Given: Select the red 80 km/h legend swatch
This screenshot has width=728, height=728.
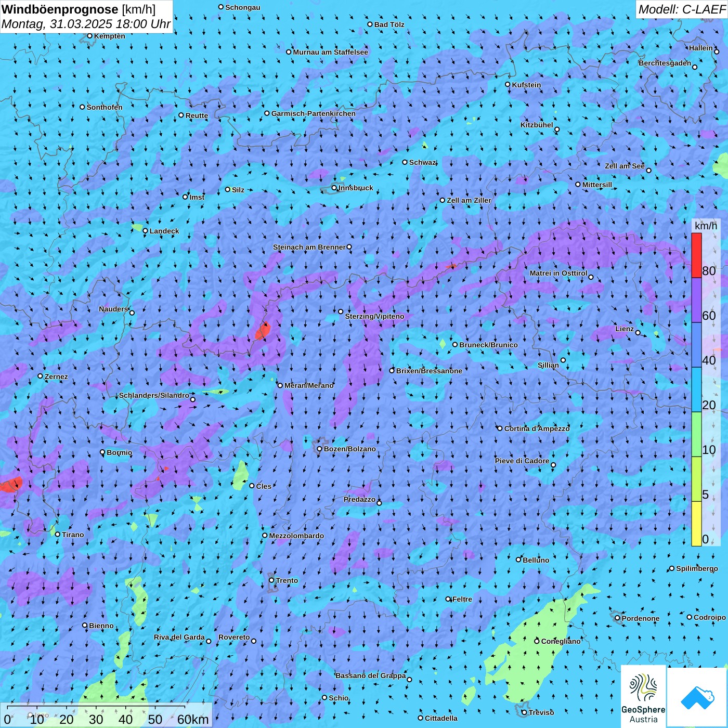Looking at the screenshot, I should pyautogui.click(x=696, y=255).
